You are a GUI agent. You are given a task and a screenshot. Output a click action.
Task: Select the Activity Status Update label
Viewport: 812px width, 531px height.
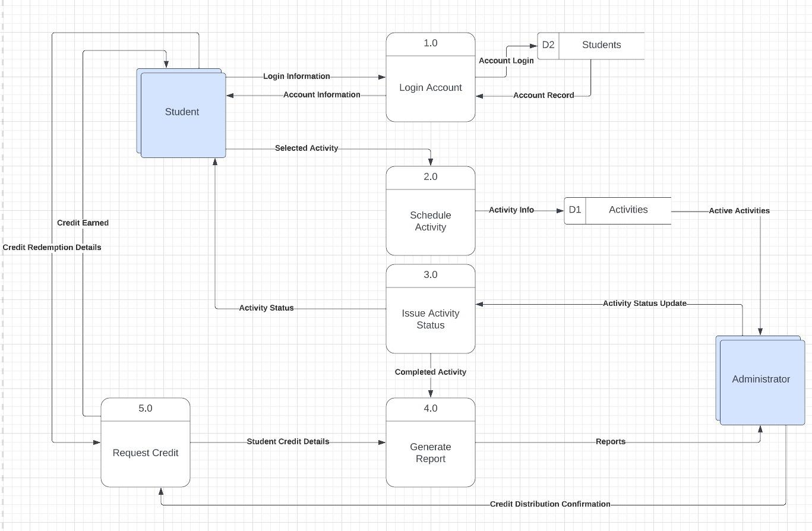click(644, 303)
